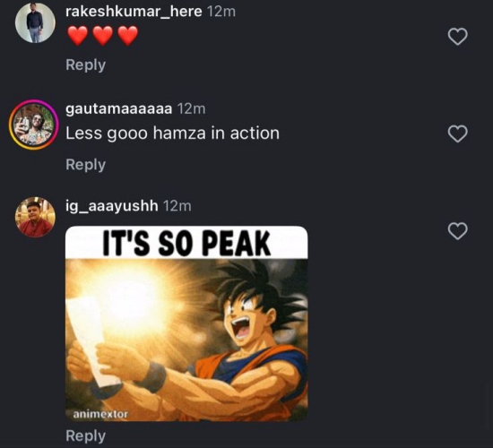Click the 12m timestamp next to ig_aaayushh
The image size is (493, 448).
(x=177, y=206)
